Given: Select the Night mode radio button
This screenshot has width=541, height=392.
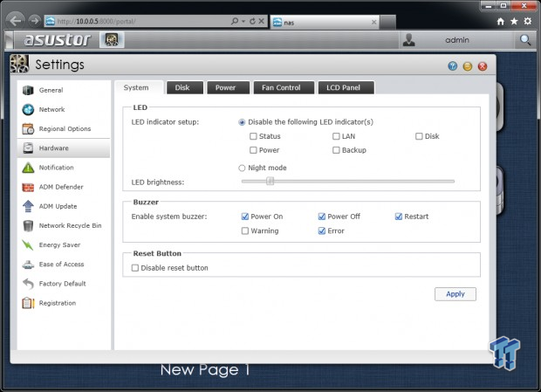Looking at the screenshot, I should click(242, 168).
